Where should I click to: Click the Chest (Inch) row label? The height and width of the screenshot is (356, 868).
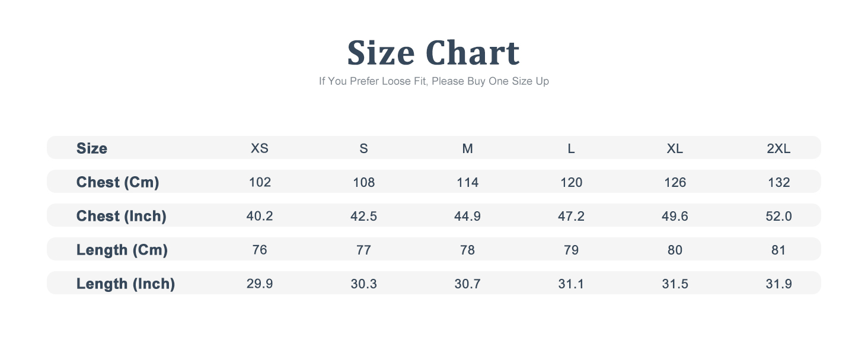pyautogui.click(x=122, y=216)
